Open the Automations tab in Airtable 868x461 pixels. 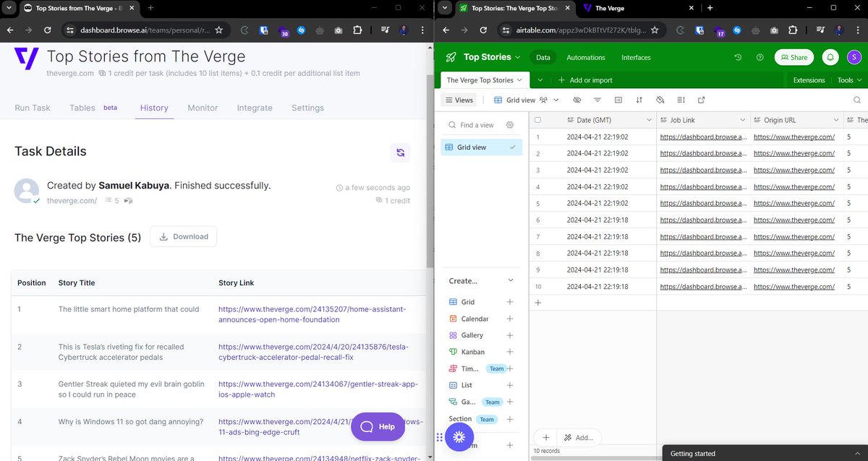(x=585, y=57)
